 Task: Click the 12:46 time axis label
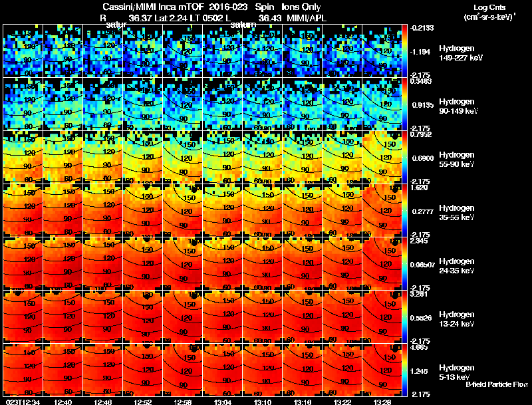pyautogui.click(x=103, y=402)
